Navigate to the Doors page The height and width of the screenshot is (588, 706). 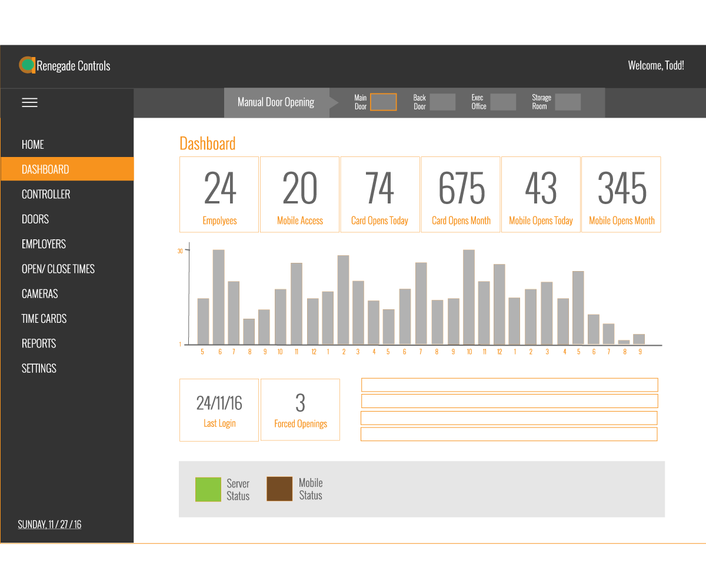[35, 219]
